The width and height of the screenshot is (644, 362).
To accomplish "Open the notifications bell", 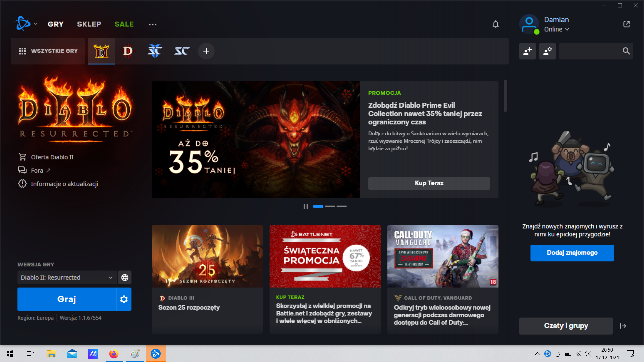I will coord(496,24).
